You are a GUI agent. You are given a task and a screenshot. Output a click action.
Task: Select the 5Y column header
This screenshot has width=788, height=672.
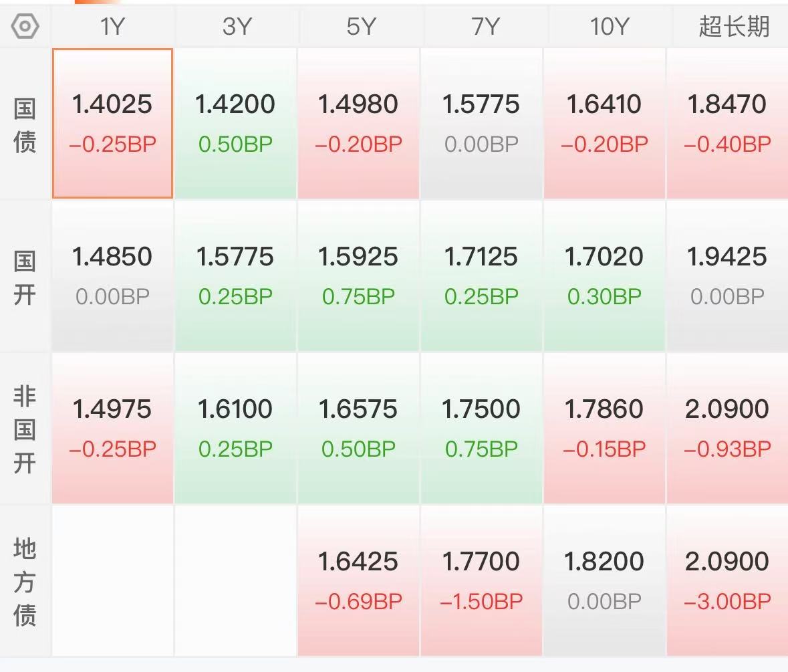pos(360,26)
